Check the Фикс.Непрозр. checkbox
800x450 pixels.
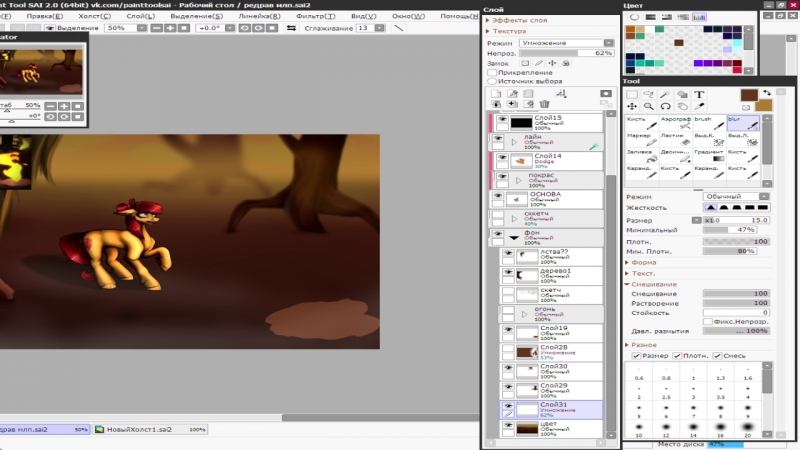(x=708, y=321)
